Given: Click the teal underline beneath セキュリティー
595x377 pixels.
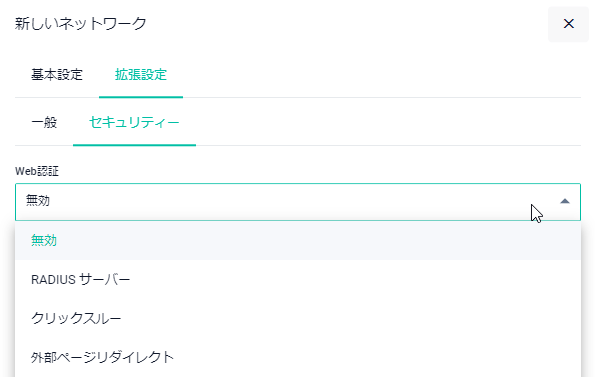Looking at the screenshot, I should tap(134, 145).
